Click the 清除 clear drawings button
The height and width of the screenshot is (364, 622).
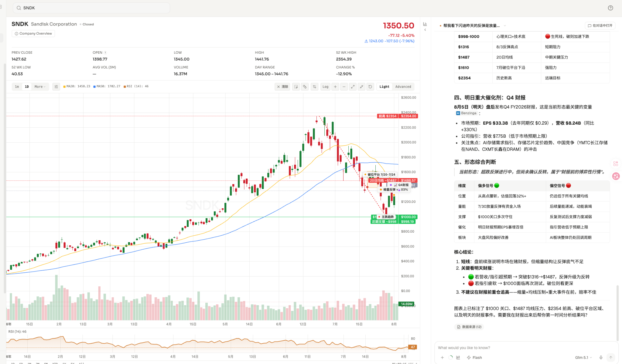[x=282, y=87]
